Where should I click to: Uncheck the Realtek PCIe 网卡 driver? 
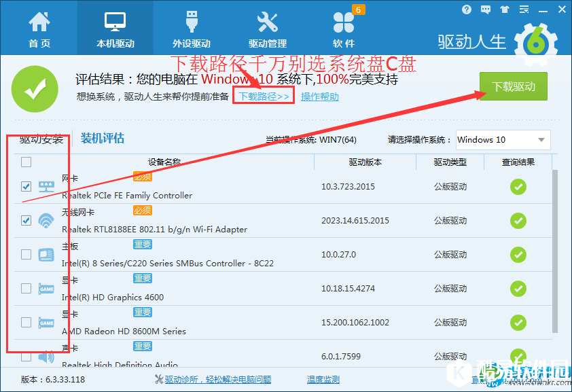click(26, 186)
